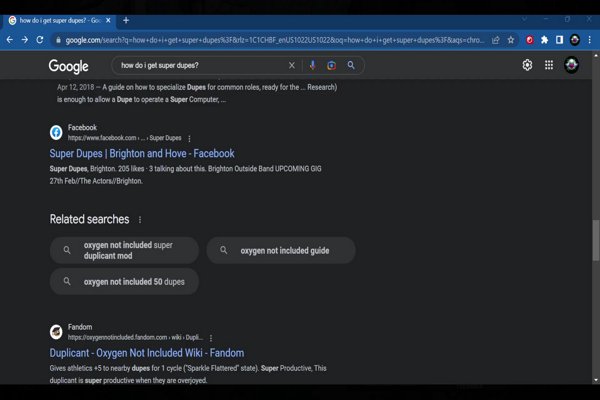Open more options for the Facebook result
The height and width of the screenshot is (400, 600).
tap(189, 138)
